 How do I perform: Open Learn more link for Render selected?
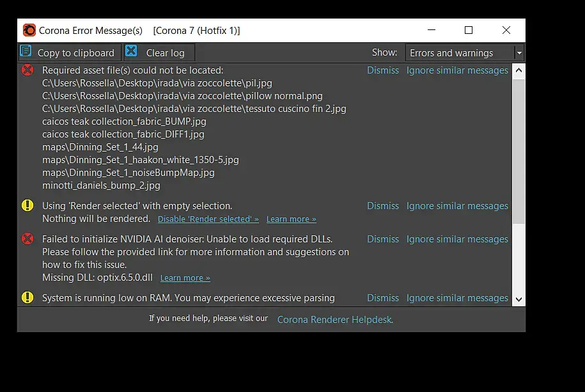(292, 219)
